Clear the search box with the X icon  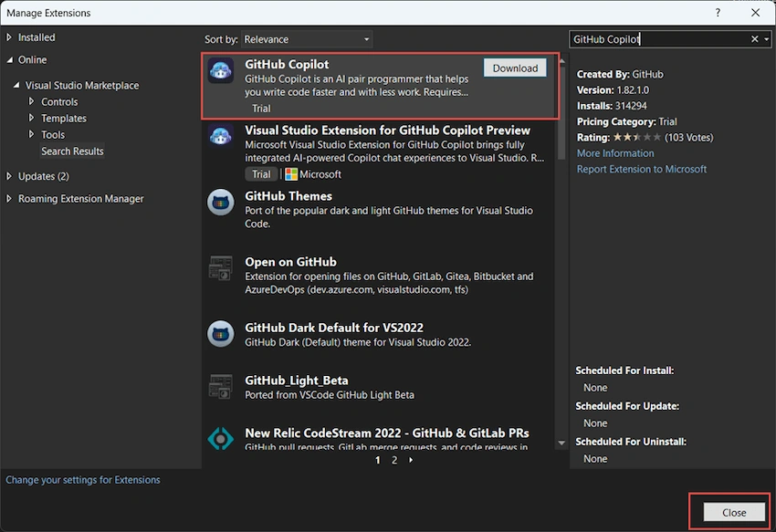click(754, 39)
